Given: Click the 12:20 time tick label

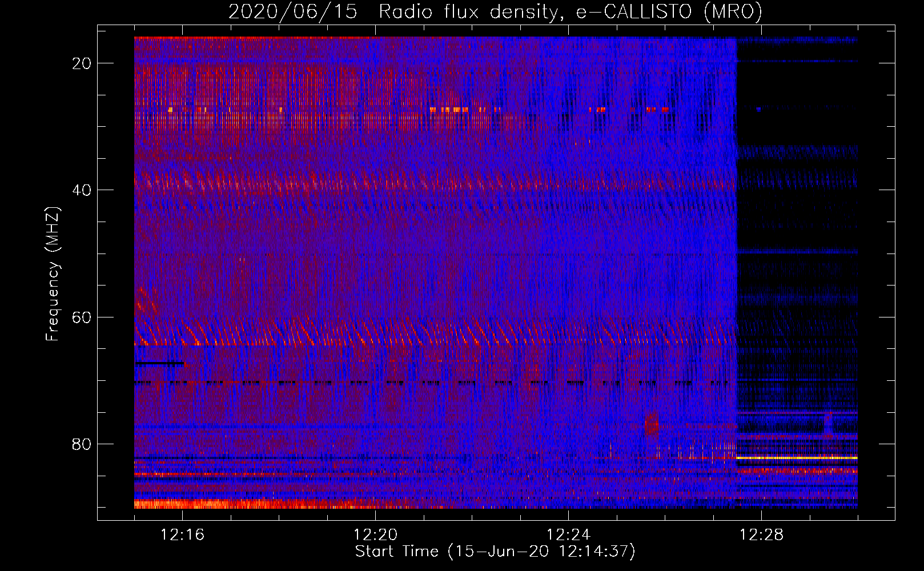Looking at the screenshot, I should click(x=375, y=535).
